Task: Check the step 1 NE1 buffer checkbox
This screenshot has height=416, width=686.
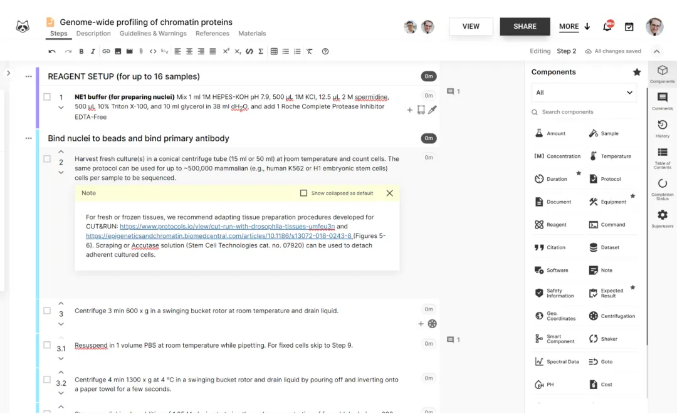Action: pos(47,97)
